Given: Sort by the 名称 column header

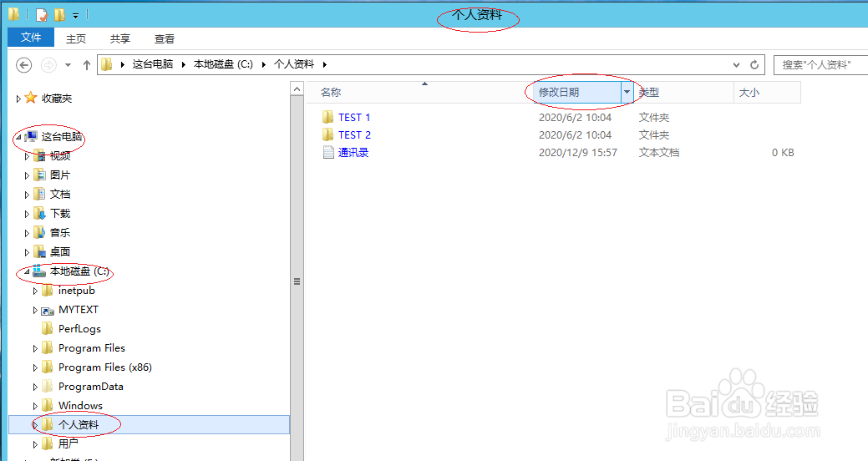Looking at the screenshot, I should click(x=331, y=93).
